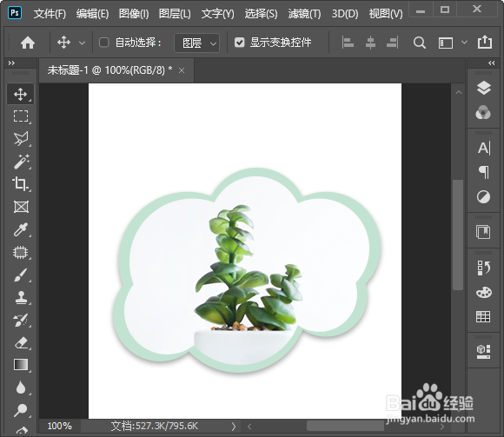The width and height of the screenshot is (504, 437).
Task: Select the History Brush tool
Action: [x=21, y=321]
